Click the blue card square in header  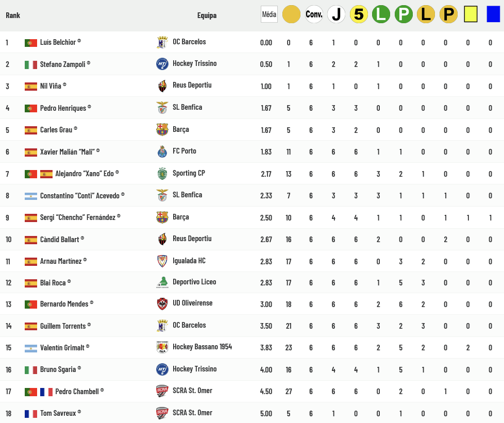pos(493,14)
